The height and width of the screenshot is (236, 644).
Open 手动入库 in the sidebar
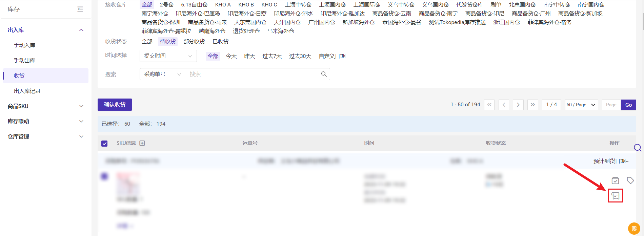pyautogui.click(x=24, y=45)
